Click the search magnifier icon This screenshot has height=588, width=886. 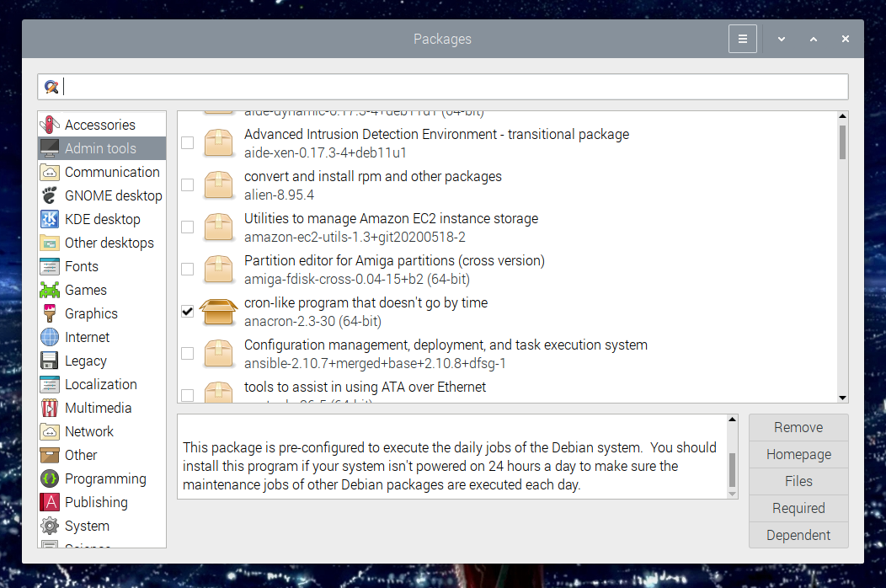point(51,86)
